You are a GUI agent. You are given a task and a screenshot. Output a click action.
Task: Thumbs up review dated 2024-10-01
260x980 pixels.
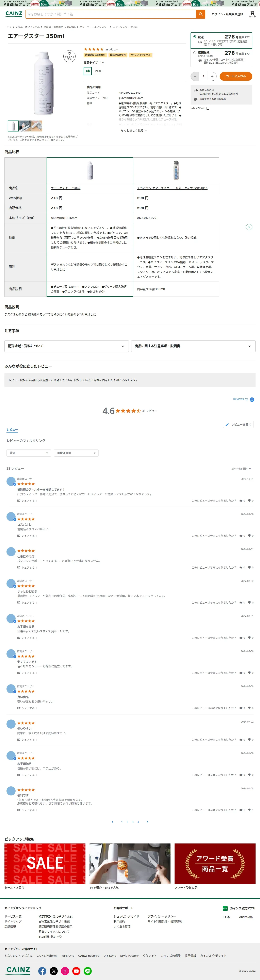(241, 501)
